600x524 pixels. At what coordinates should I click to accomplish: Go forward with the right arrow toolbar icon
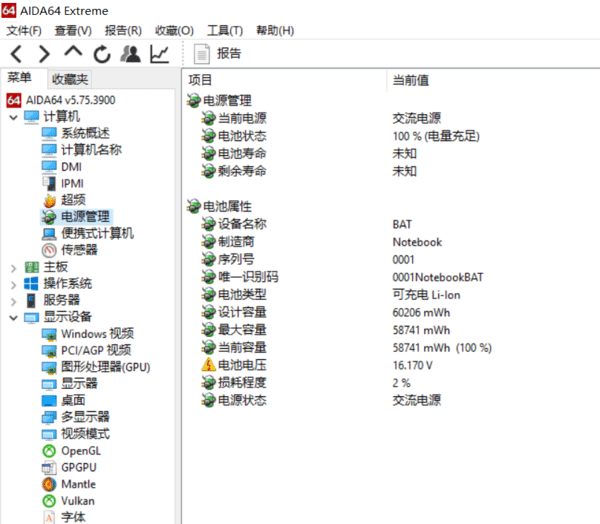(44, 54)
